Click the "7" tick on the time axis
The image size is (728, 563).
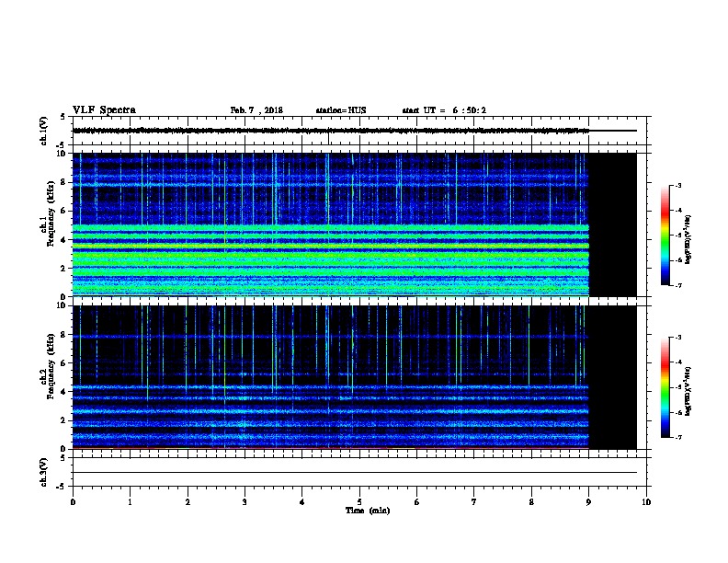click(474, 501)
